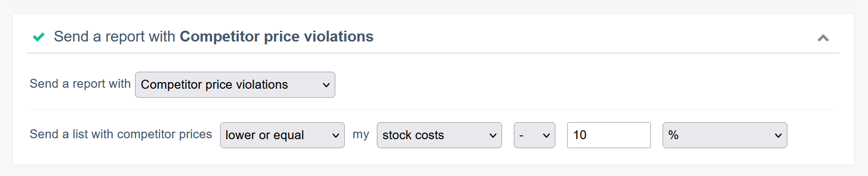
Task: Click the arrow on the % unit selector
Action: click(778, 135)
